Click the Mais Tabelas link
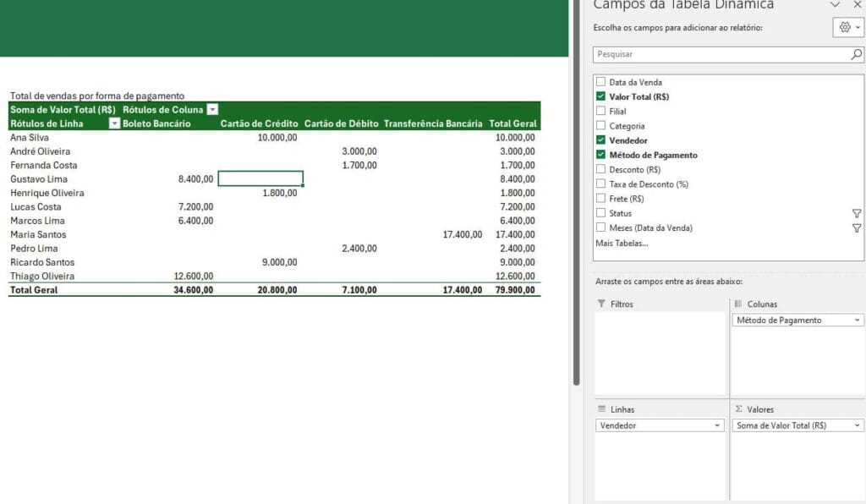 point(622,244)
